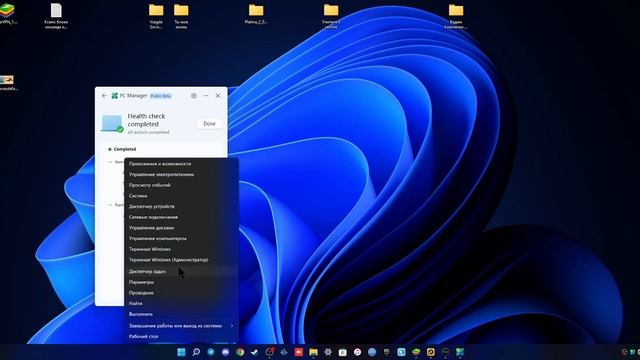The height and width of the screenshot is (360, 640).
Task: Select the image file shortcut on desktop left
Action: tap(7, 82)
